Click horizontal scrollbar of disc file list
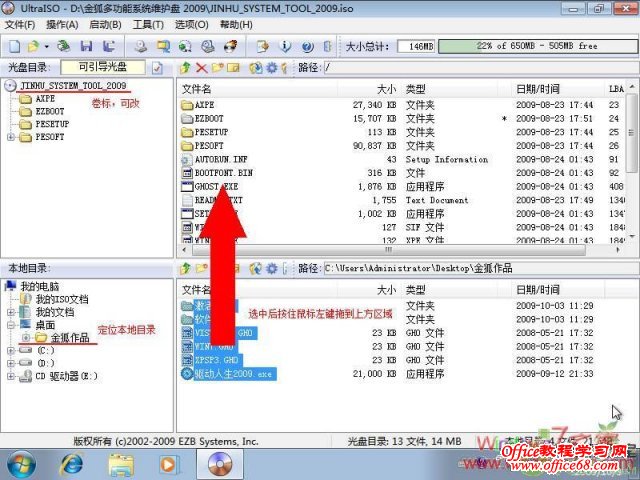 pos(388,249)
